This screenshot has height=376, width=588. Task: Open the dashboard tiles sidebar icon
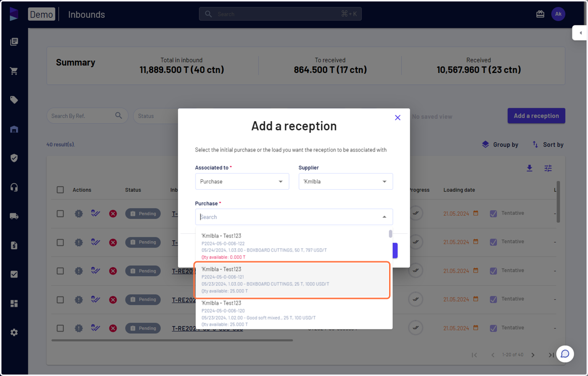pyautogui.click(x=14, y=303)
